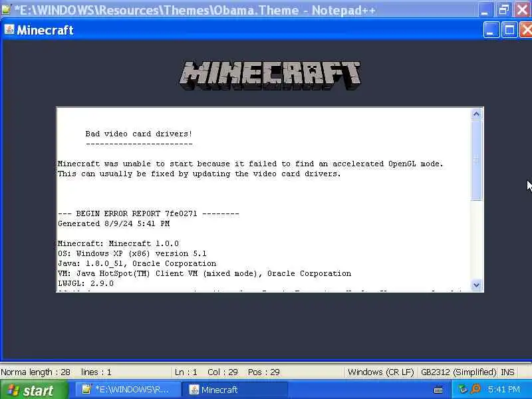Click 'Ln : 1' status entry
The height and width of the screenshot is (399, 532).
(x=186, y=372)
